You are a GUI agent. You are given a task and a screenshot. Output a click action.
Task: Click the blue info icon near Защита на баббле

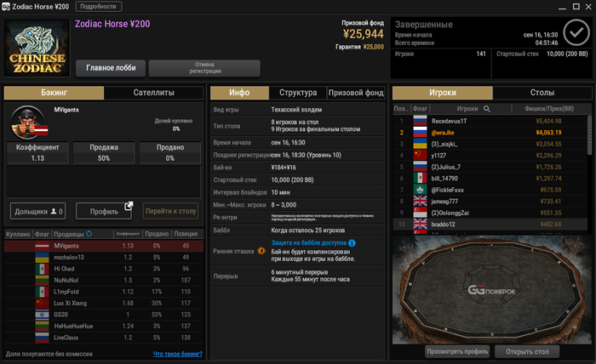(x=352, y=243)
